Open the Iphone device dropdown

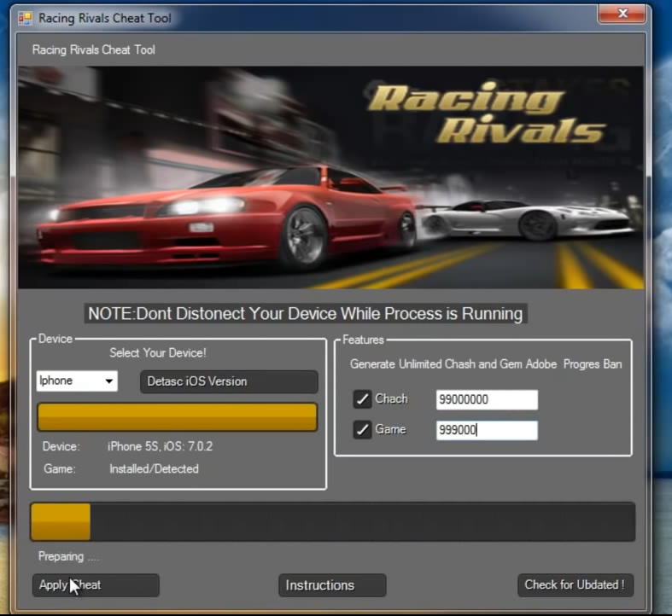click(x=77, y=381)
